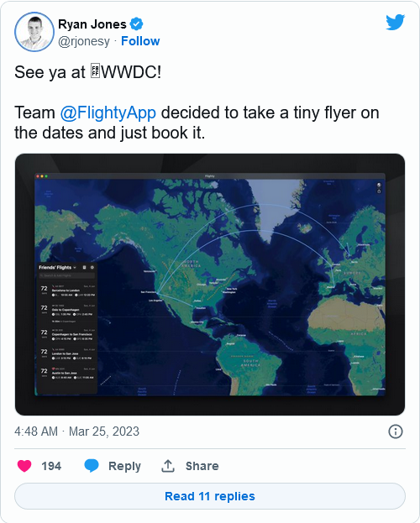Like the tweet with the heart icon

coord(24,466)
